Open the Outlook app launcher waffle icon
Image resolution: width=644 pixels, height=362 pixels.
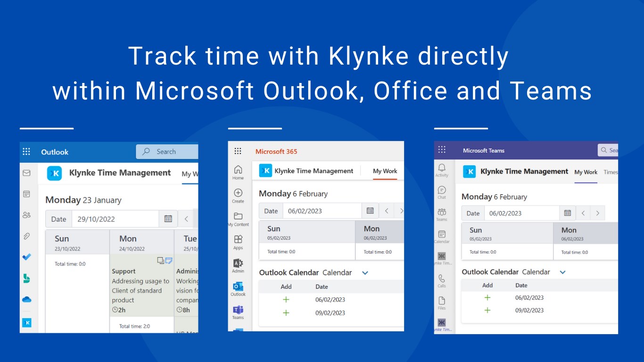click(26, 151)
